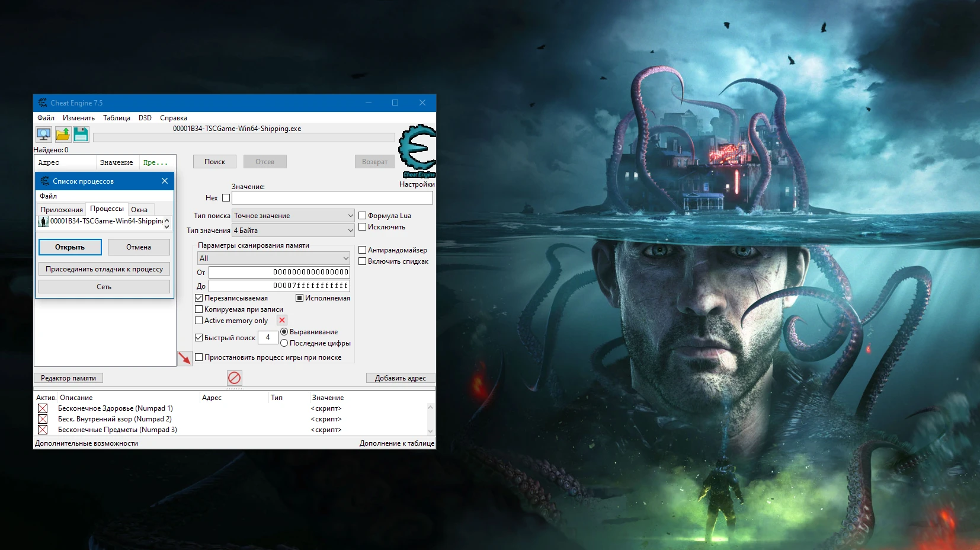980x550 pixels.
Task: Click the open folder icon to load a table
Action: click(62, 134)
